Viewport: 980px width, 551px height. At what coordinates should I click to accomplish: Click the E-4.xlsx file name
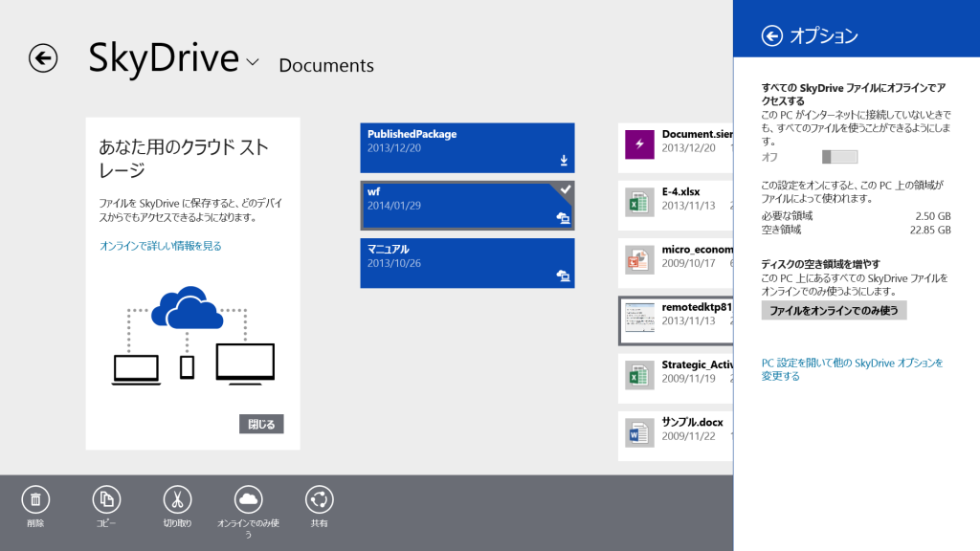click(680, 191)
